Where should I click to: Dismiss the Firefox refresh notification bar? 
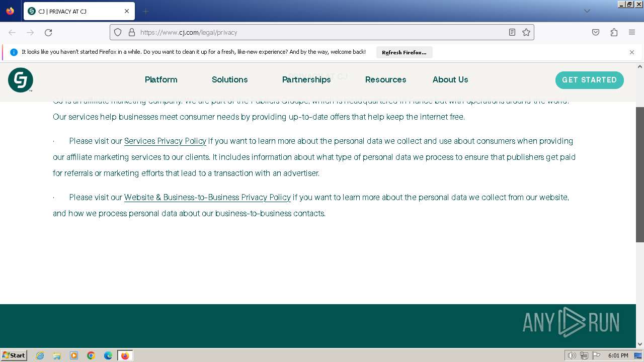click(632, 52)
